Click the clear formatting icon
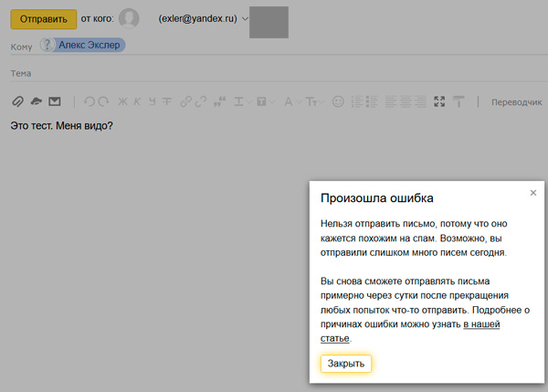The width and height of the screenshot is (548, 392). [458, 101]
